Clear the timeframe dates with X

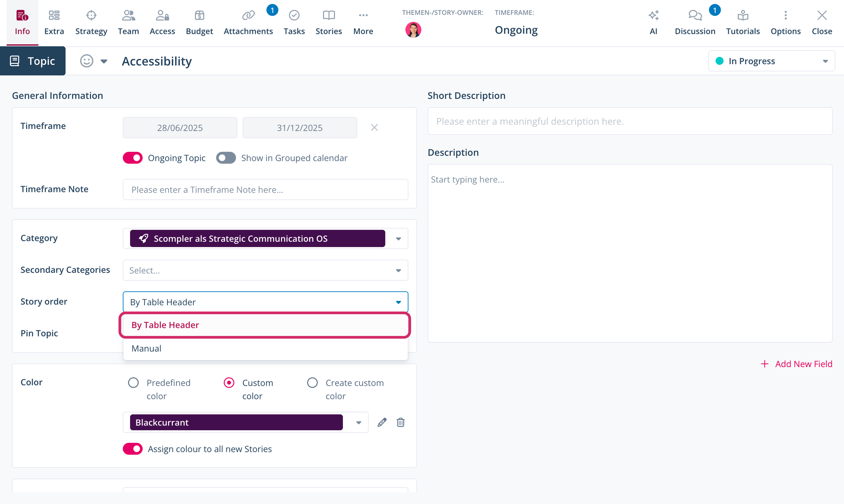coord(374,128)
